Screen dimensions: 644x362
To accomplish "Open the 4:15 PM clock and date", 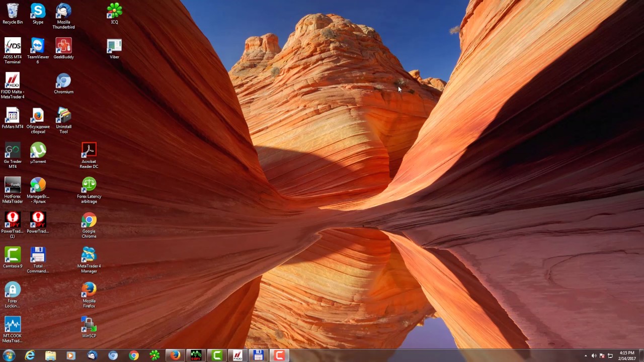I will [x=627, y=355].
